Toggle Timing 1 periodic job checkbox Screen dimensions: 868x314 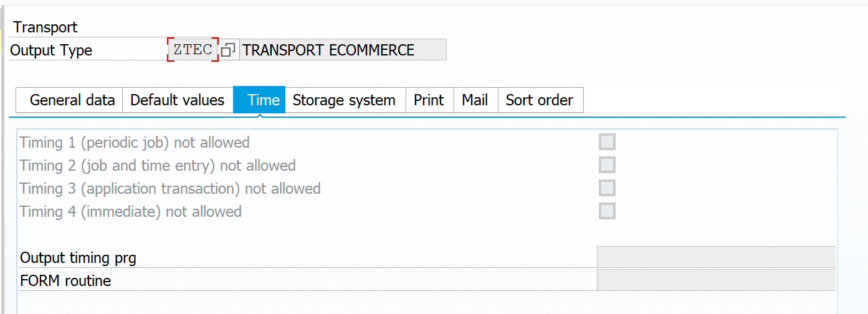click(607, 142)
